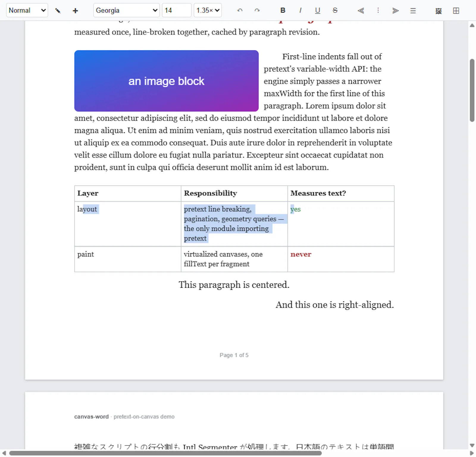Click the vertical scrollbar thumb
Screen dimensions: 476x457
pos(472,90)
